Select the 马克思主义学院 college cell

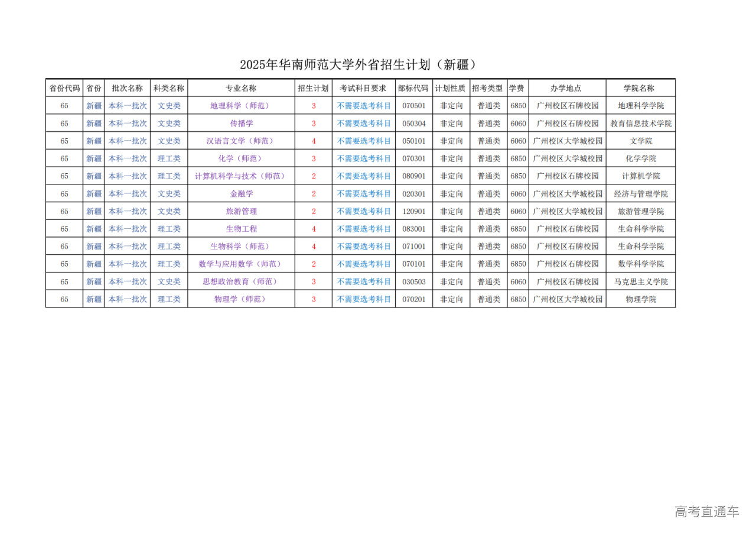pyautogui.click(x=640, y=282)
